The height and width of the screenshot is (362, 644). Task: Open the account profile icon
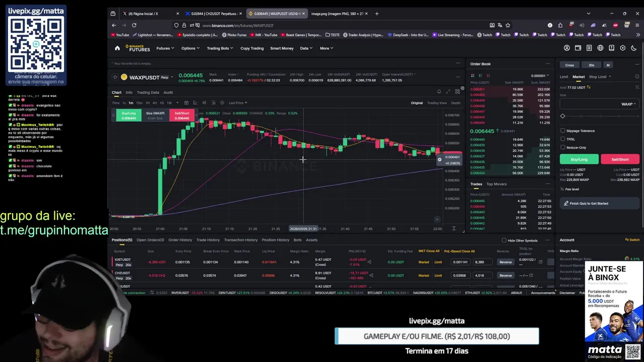point(567,48)
